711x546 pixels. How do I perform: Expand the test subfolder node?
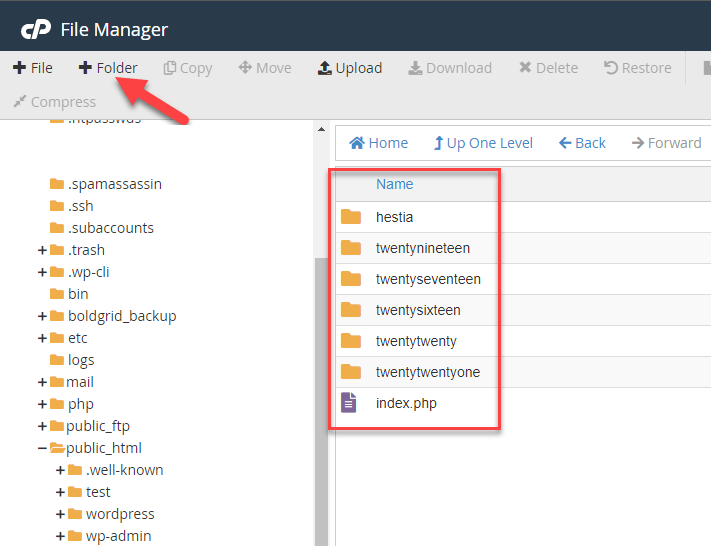tap(60, 492)
